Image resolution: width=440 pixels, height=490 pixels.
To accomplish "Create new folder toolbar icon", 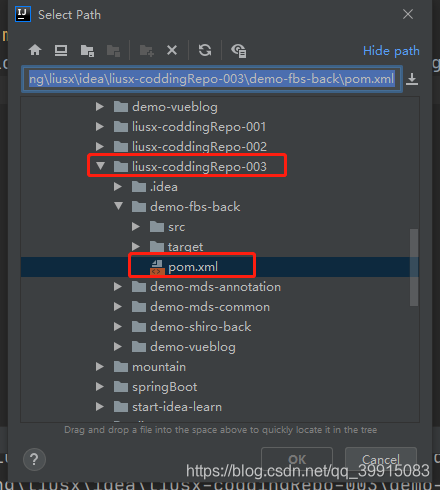I will (x=146, y=51).
